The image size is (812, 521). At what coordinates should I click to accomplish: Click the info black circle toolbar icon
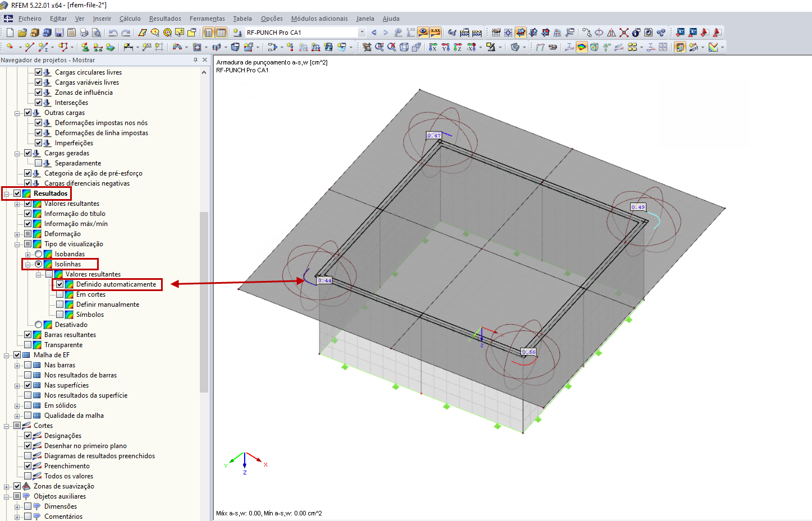(x=636, y=33)
